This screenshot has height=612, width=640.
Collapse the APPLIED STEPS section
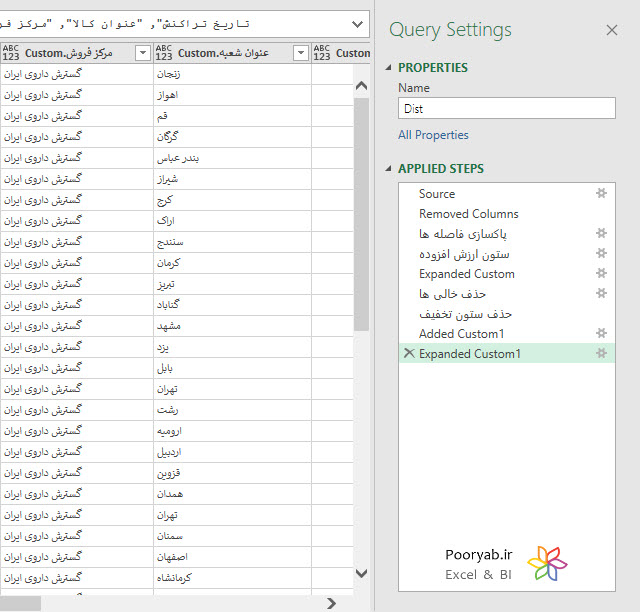389,169
